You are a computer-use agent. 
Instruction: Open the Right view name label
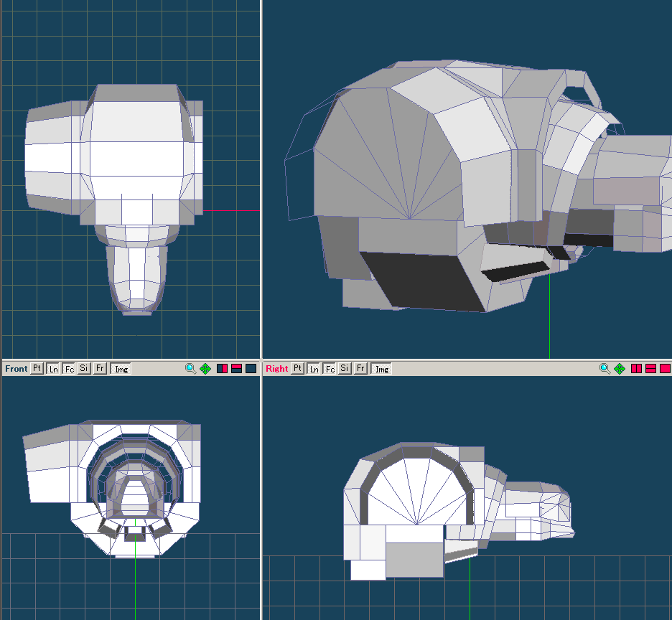(x=276, y=368)
